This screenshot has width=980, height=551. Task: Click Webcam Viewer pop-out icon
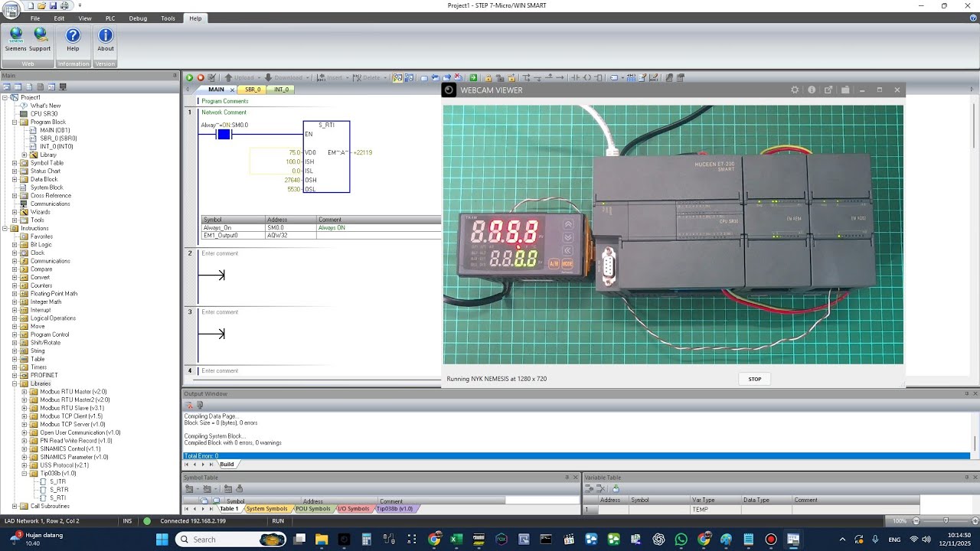point(828,90)
